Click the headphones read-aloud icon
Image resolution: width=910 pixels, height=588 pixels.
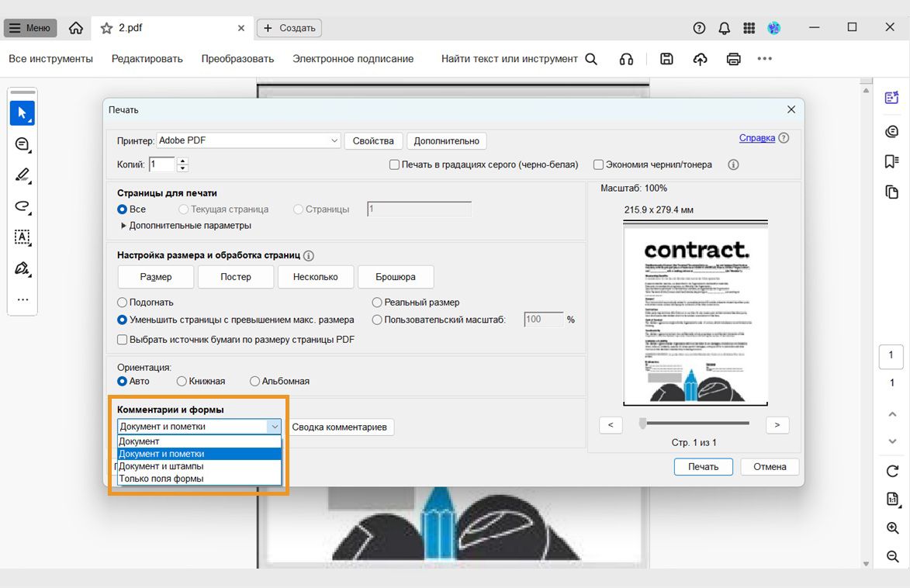(x=626, y=59)
